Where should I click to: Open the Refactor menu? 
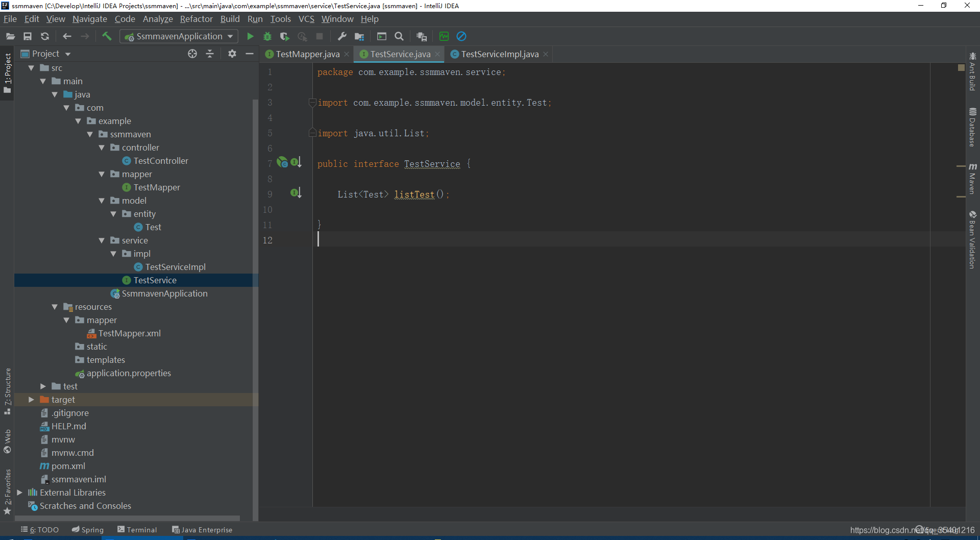pyautogui.click(x=196, y=19)
